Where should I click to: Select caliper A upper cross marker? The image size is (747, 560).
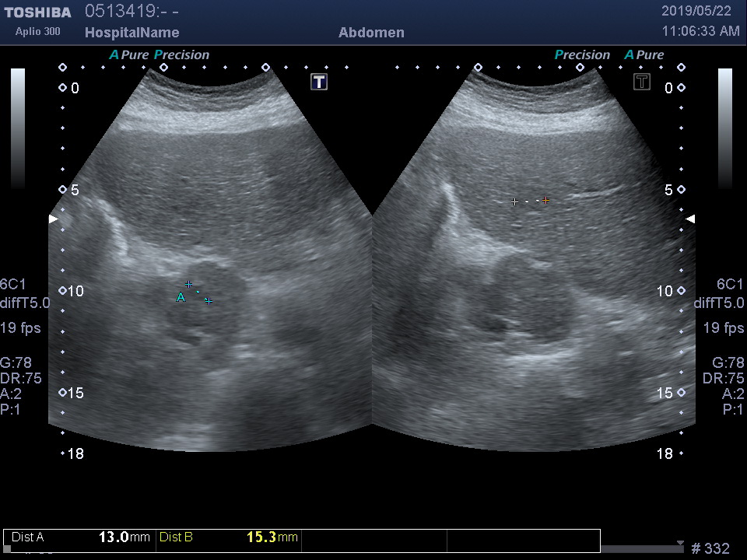click(x=188, y=285)
